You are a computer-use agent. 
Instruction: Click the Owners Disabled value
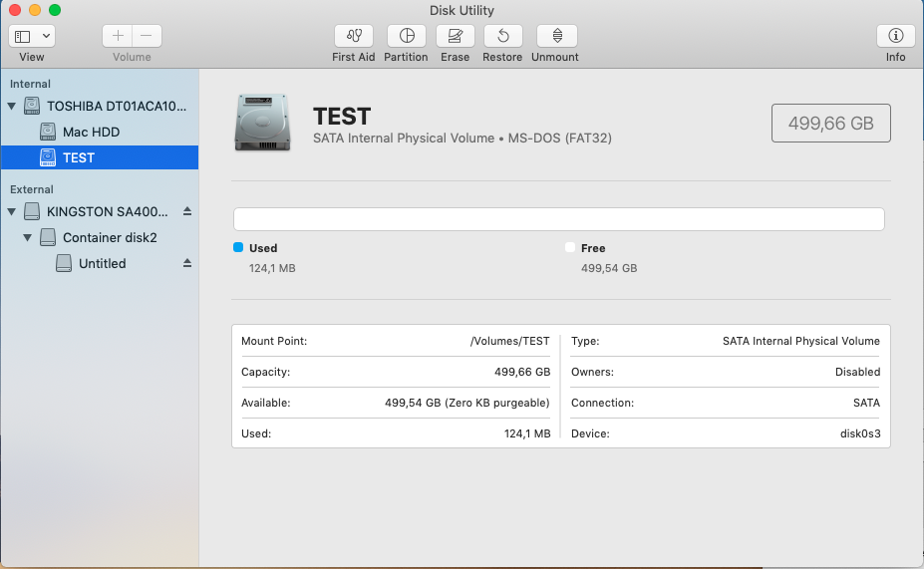point(857,372)
